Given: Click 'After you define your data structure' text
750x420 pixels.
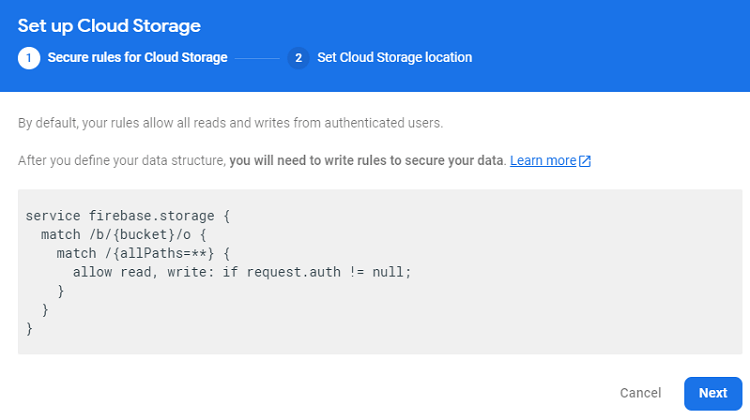Looking at the screenshot, I should [120, 161].
